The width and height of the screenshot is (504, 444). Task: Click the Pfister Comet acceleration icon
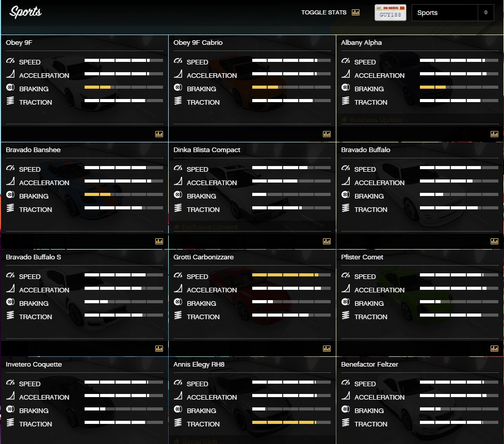346,288
